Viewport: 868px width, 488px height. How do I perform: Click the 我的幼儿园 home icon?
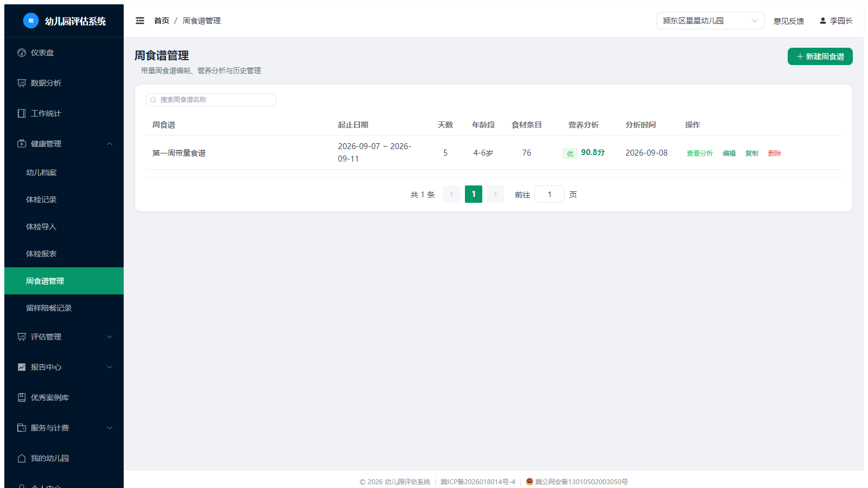pyautogui.click(x=22, y=458)
